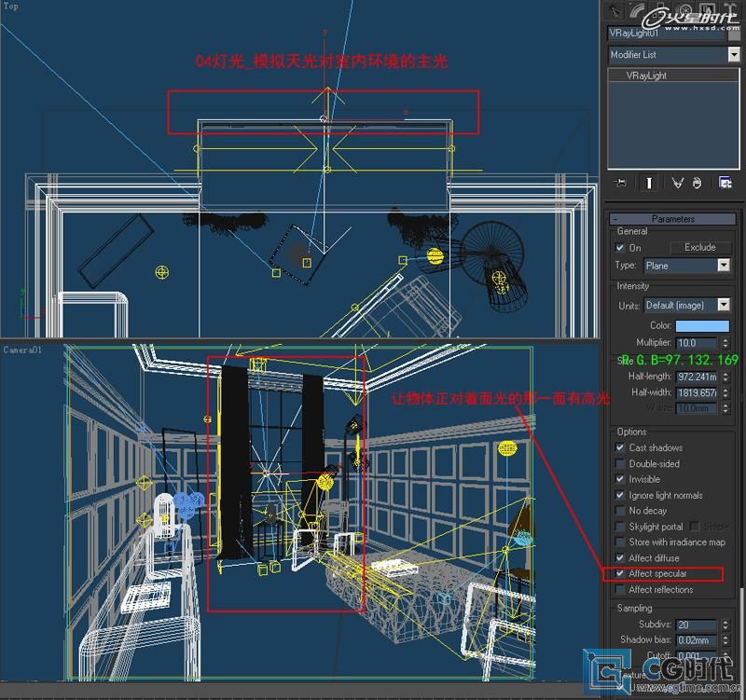This screenshot has width=746, height=700.
Task: Click the VRayLight01 object name field
Action: (667, 34)
